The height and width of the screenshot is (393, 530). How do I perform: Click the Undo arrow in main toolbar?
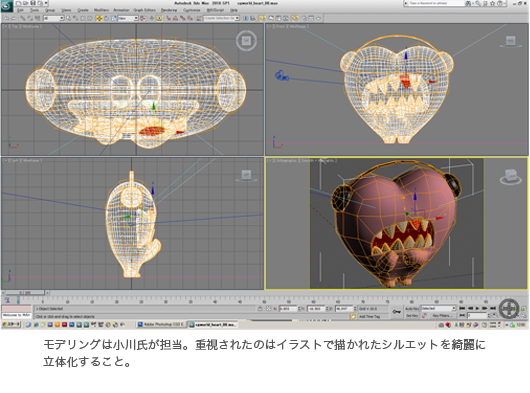(x=6, y=18)
